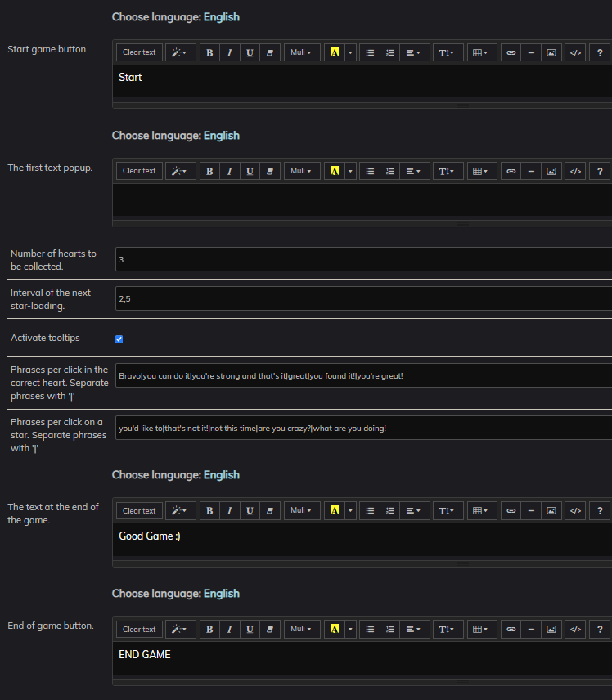
Task: Click the Number of hearts input field
Action: click(363, 259)
